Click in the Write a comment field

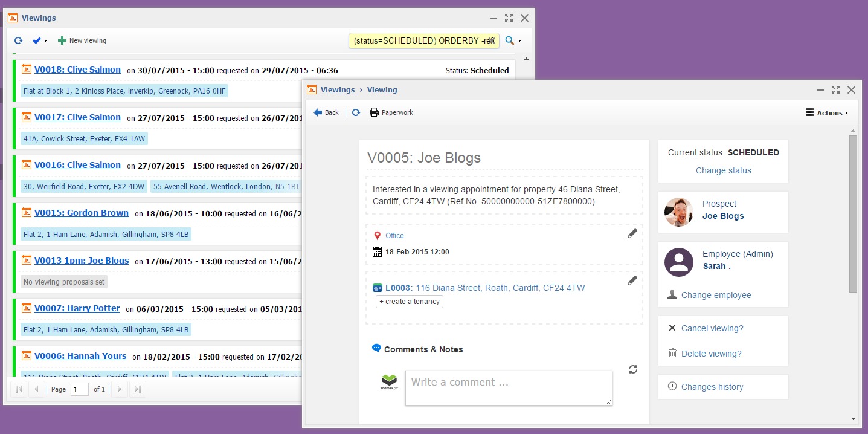pos(508,387)
